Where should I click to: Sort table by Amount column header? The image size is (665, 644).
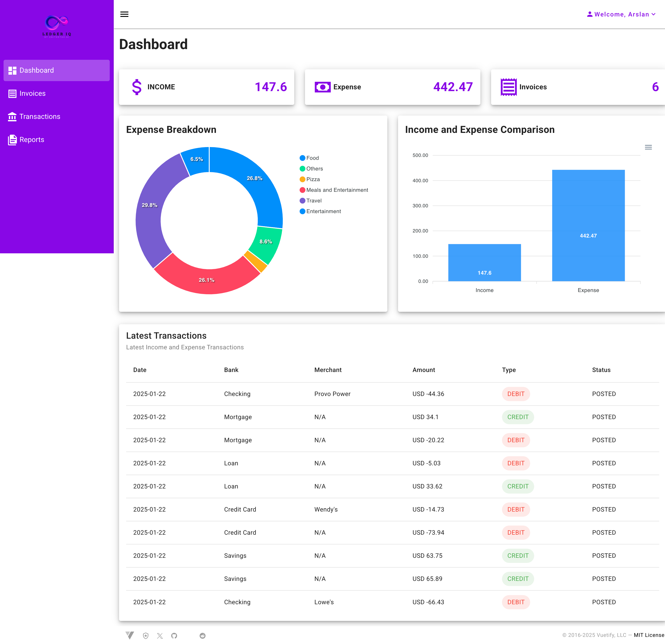click(x=423, y=370)
